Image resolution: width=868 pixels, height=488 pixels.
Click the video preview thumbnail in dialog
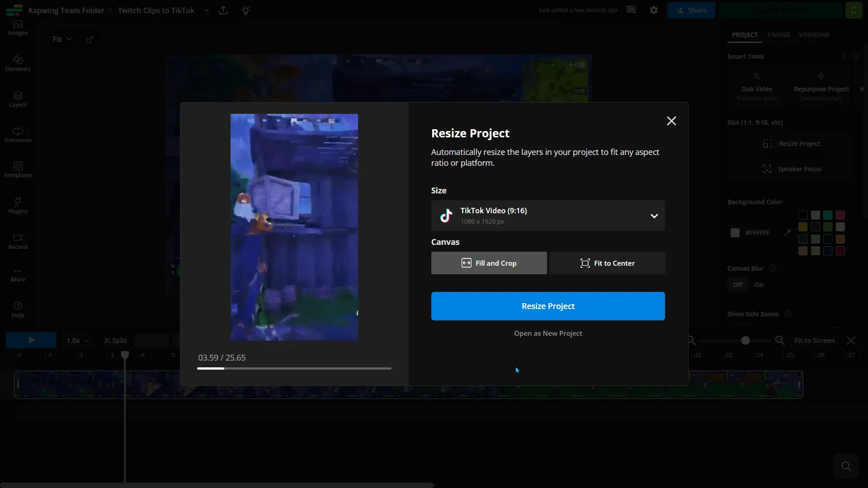[x=294, y=227]
